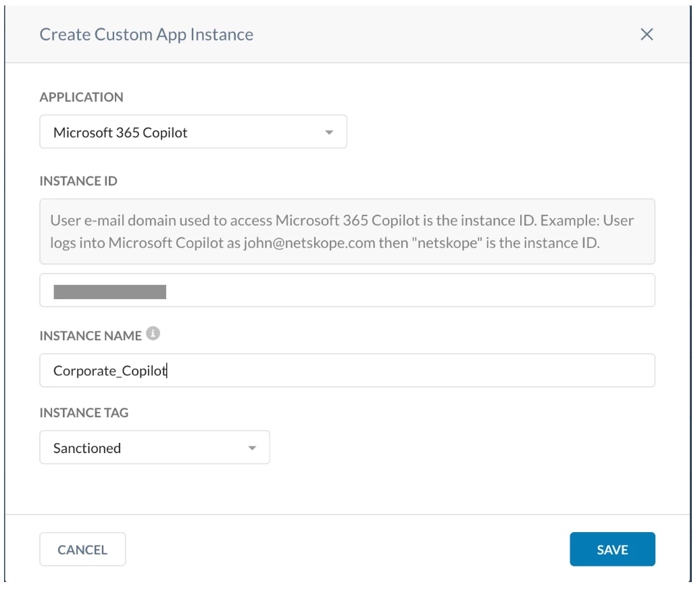Click the INSTANCE NAME field label

point(91,336)
